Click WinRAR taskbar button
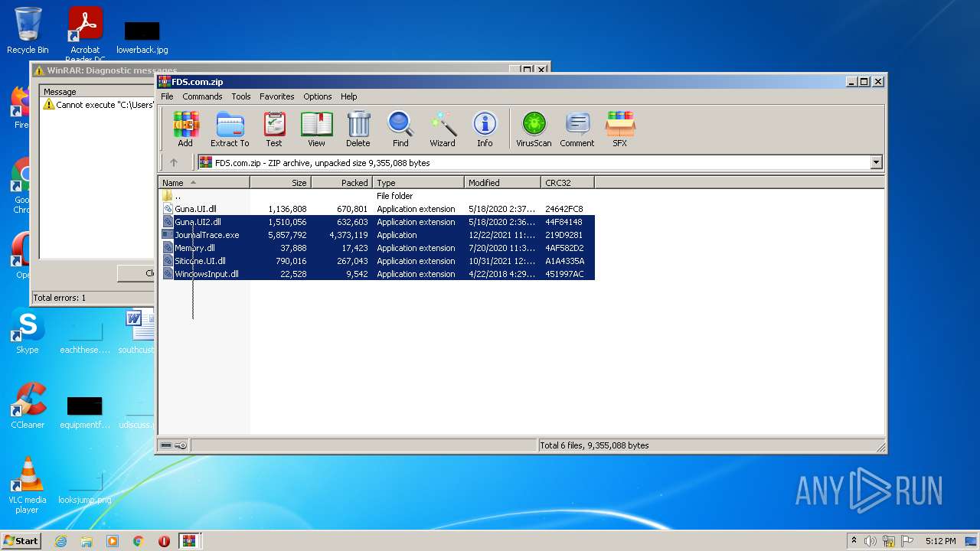Screen dimensions: 980x551 (x=189, y=541)
